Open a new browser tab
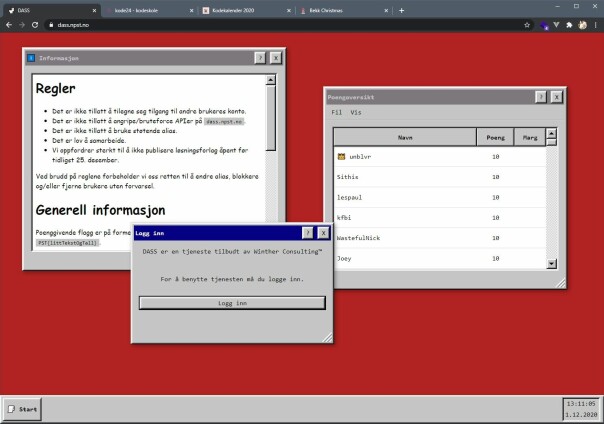The height and width of the screenshot is (424, 604). 401,10
